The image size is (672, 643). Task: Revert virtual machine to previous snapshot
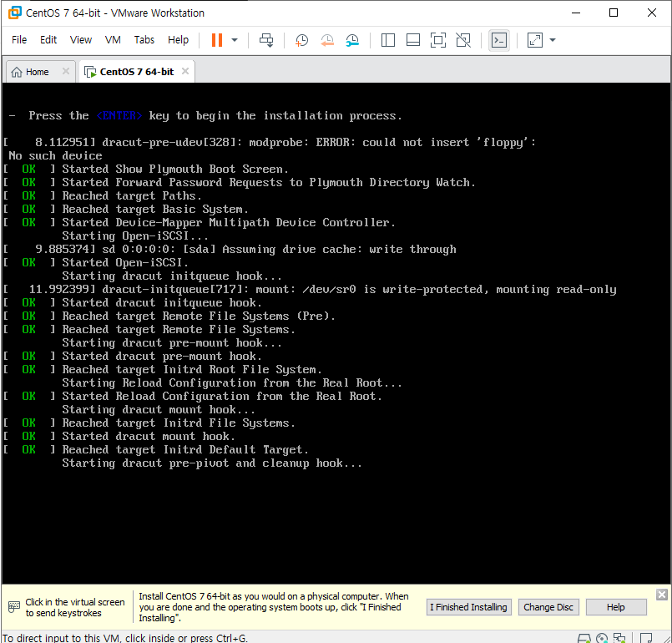tap(327, 40)
